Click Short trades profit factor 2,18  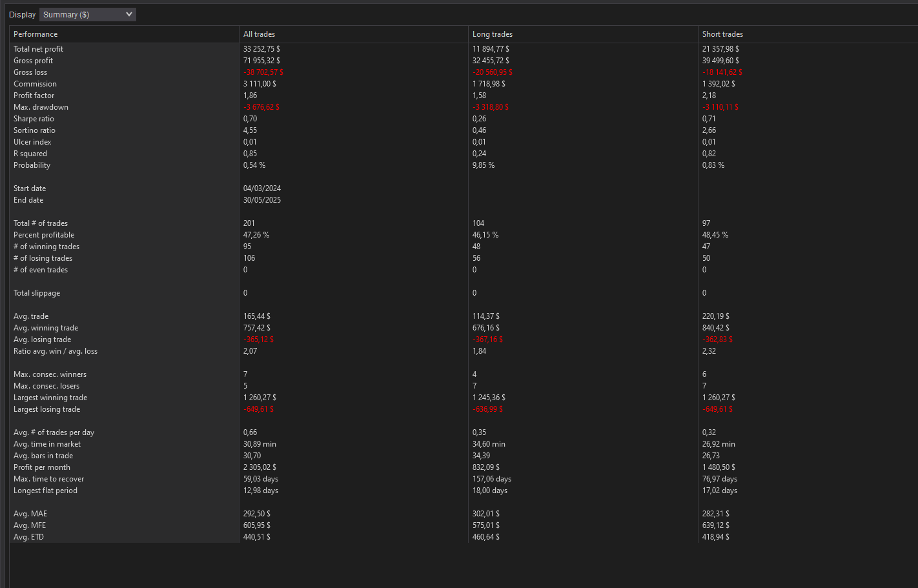coord(709,96)
